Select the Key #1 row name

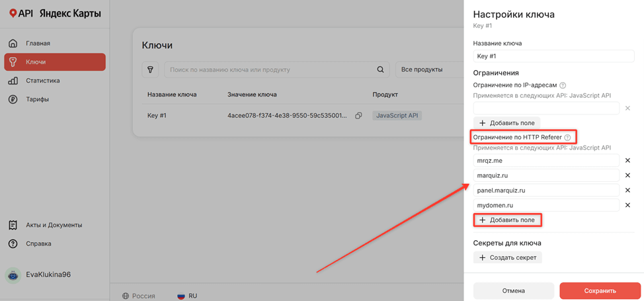[157, 116]
